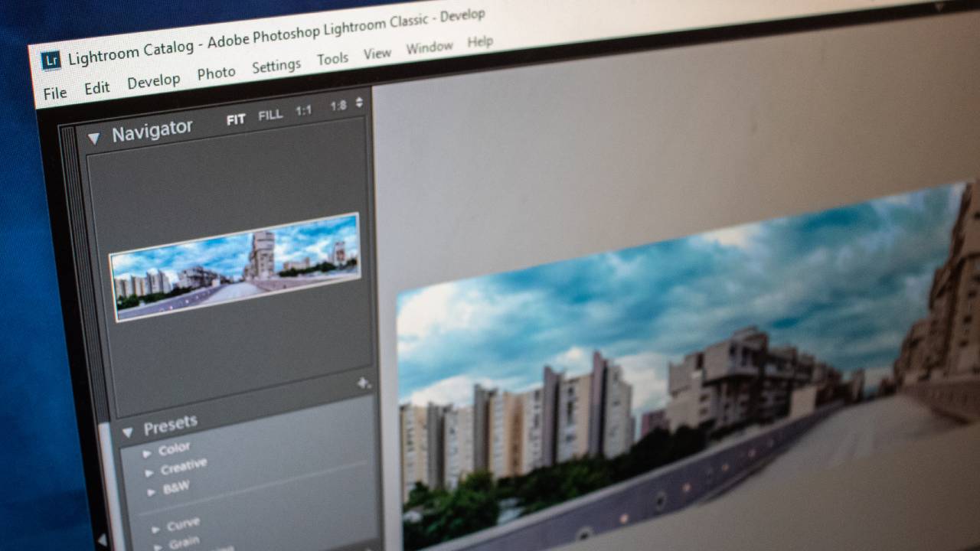This screenshot has width=980, height=551.
Task: Click the Lightroom Lr app icon
Action: point(51,60)
